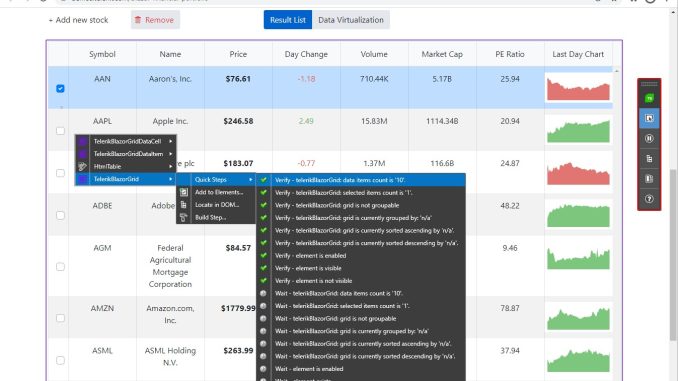The height and width of the screenshot is (381, 678).
Task: Click the Volume column header
Action: click(374, 54)
